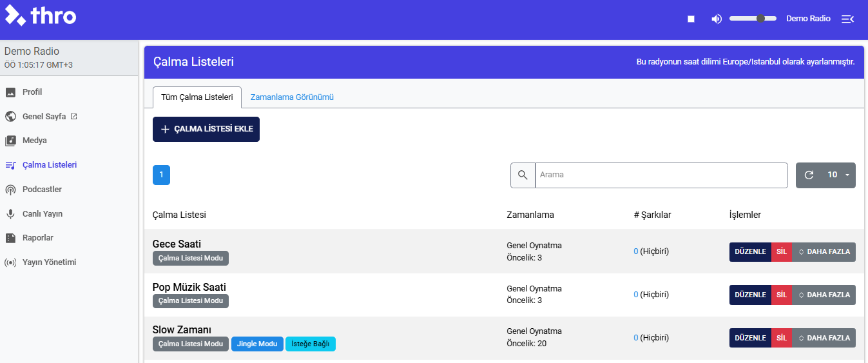This screenshot has height=363, width=868.
Task: Click Çalma Listesi Modu badge under Pop Müzik Saati
Action: 191,301
